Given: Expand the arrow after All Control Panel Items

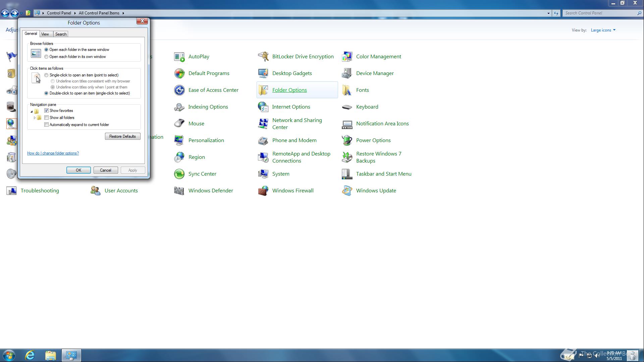Looking at the screenshot, I should [x=123, y=13].
